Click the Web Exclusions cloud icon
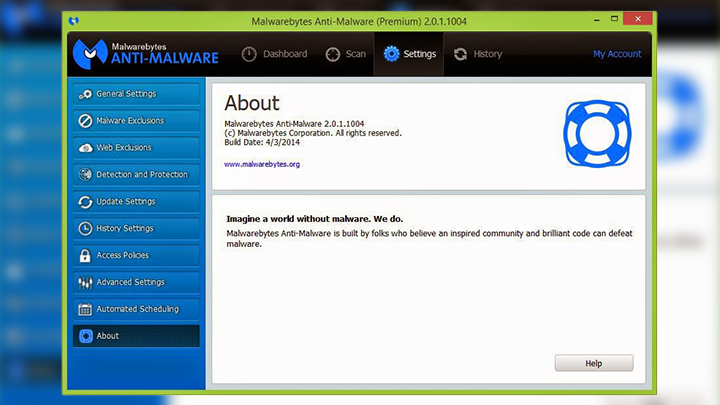Viewport: 720px width, 405px height. (x=85, y=148)
